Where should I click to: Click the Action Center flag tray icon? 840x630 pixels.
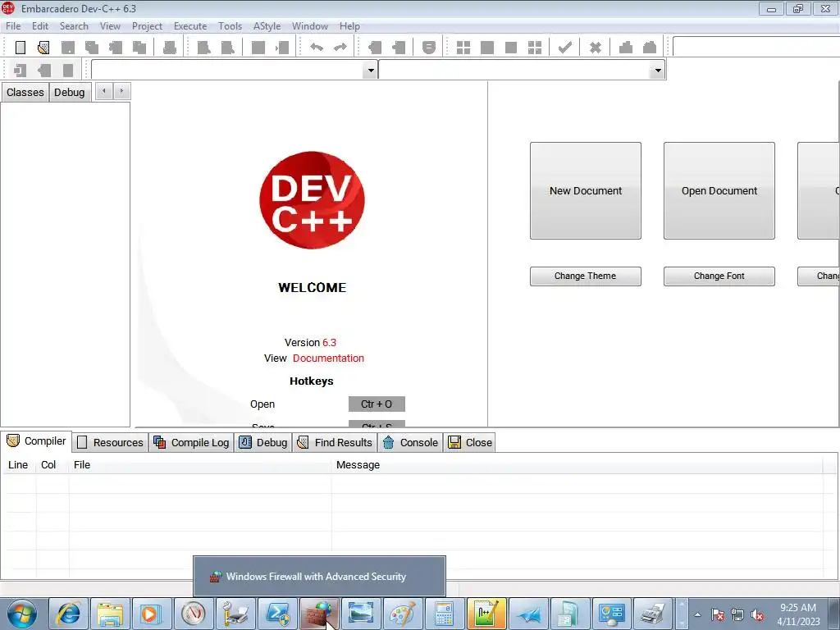(x=718, y=615)
